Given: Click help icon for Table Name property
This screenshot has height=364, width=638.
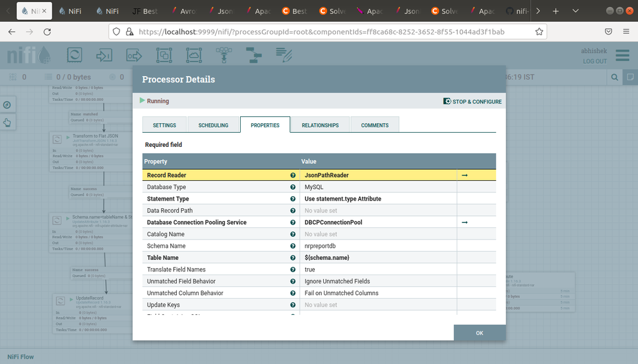Looking at the screenshot, I should (293, 258).
